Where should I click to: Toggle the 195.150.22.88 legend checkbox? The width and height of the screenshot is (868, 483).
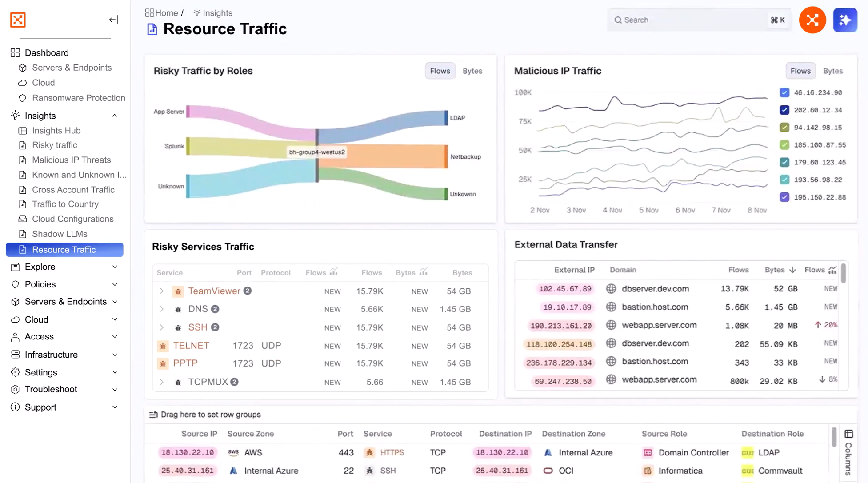click(x=784, y=197)
